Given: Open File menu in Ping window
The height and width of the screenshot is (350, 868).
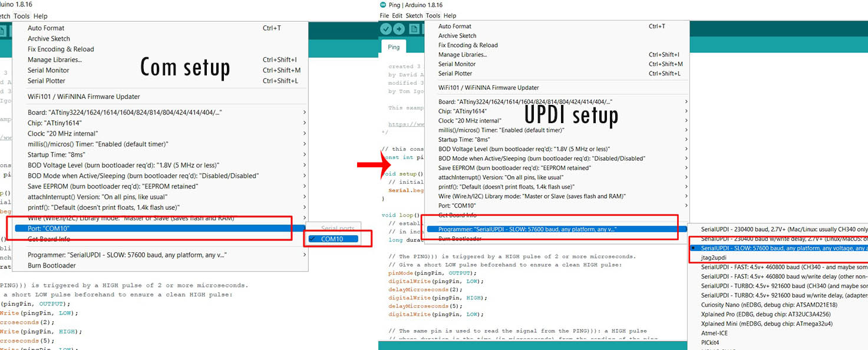Looking at the screenshot, I should coord(385,15).
